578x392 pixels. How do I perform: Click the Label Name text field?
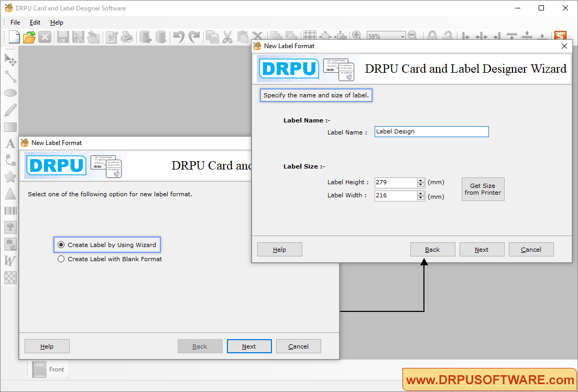432,132
